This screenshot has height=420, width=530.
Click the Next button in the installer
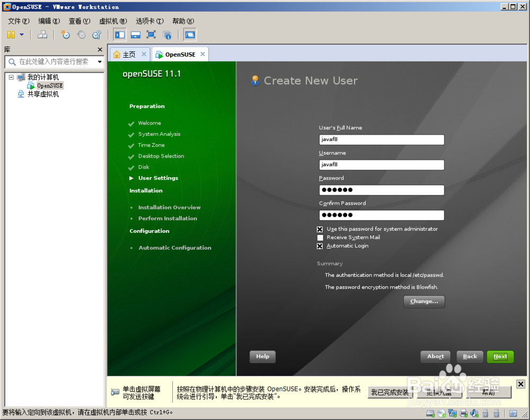point(500,356)
